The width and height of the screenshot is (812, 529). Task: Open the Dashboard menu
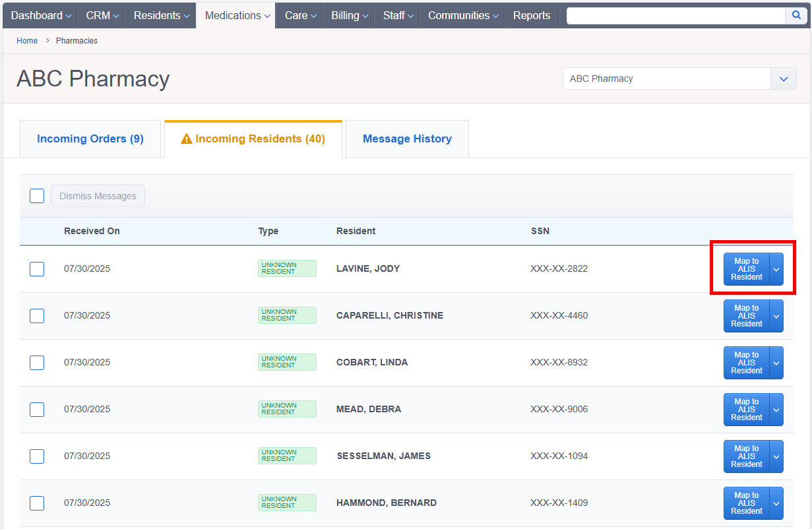[41, 15]
